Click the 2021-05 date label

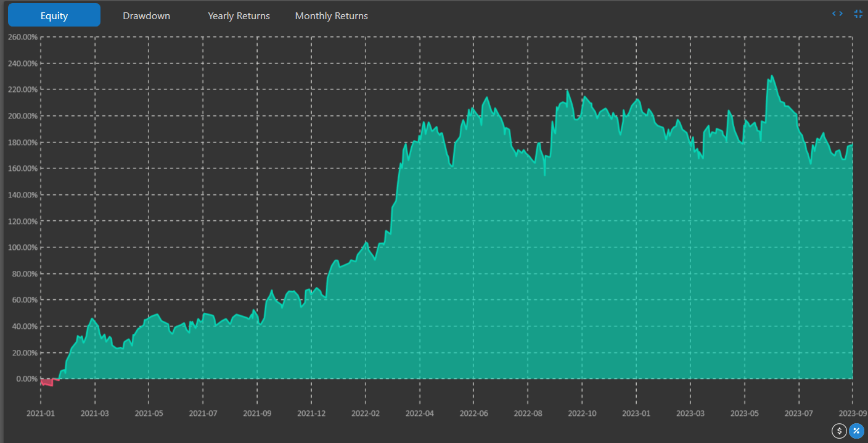[x=149, y=413]
